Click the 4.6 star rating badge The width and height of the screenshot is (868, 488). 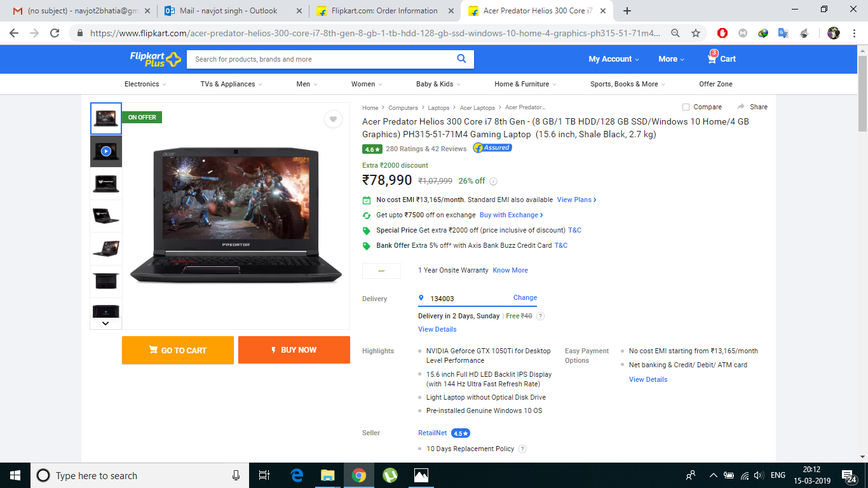click(x=372, y=149)
